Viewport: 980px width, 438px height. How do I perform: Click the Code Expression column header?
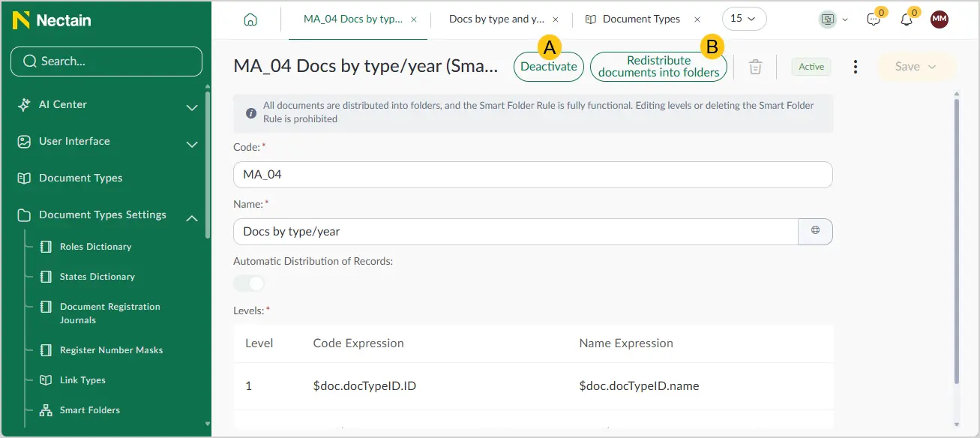coord(358,343)
